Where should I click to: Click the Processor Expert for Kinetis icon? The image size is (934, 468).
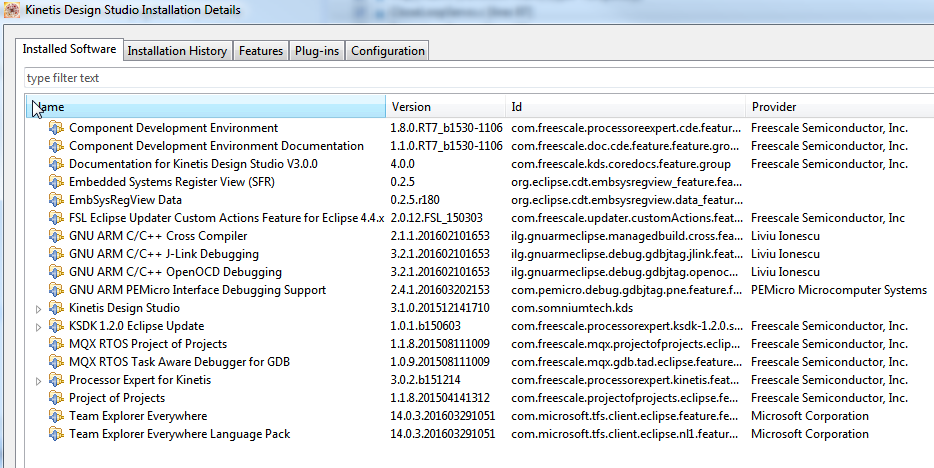coord(56,380)
